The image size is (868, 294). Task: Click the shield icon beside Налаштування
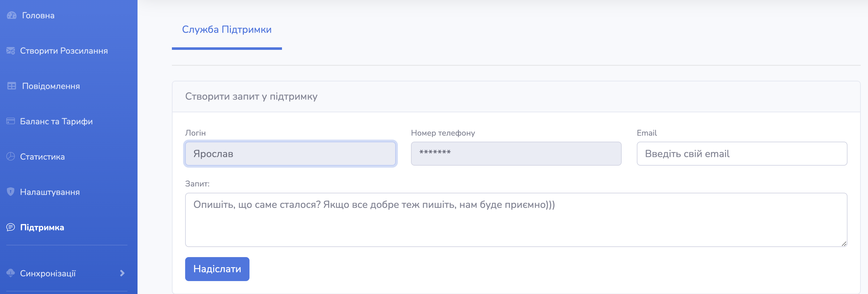click(x=10, y=192)
